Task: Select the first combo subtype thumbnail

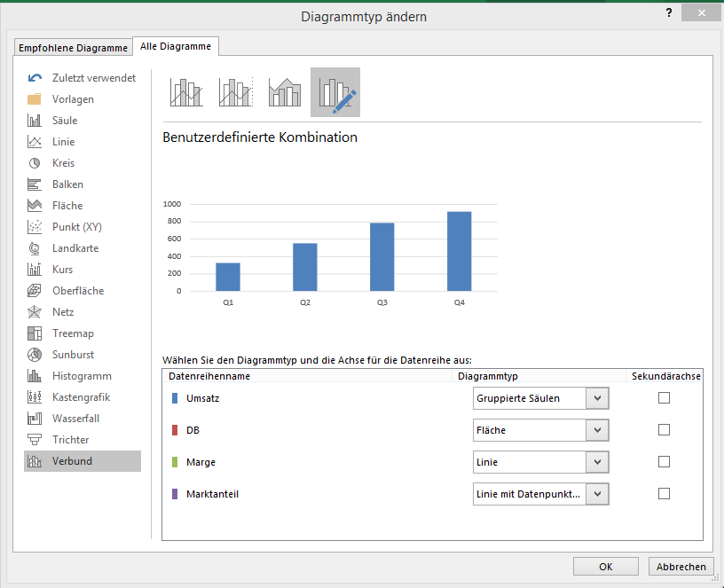Action: coord(186,92)
